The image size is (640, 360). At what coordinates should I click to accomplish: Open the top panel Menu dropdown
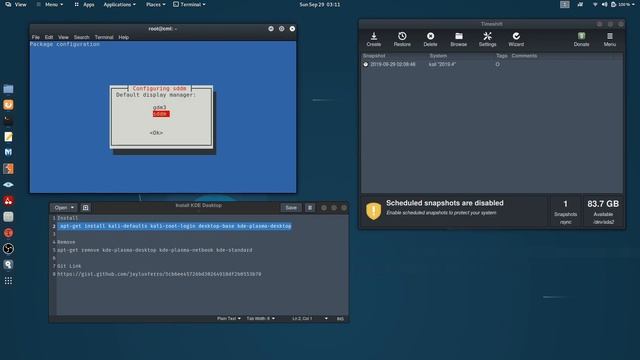50,4
